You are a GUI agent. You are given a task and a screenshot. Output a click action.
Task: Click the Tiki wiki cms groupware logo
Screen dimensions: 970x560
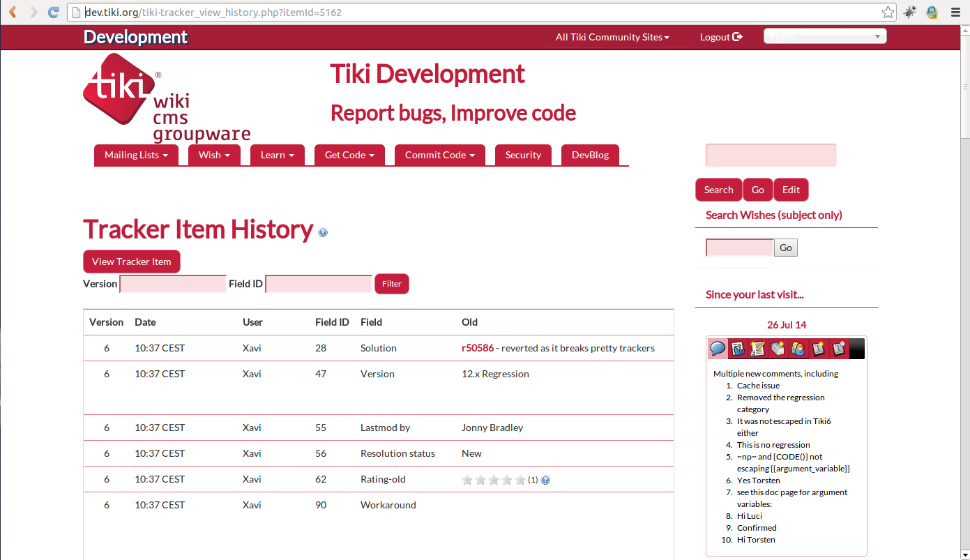click(x=166, y=98)
